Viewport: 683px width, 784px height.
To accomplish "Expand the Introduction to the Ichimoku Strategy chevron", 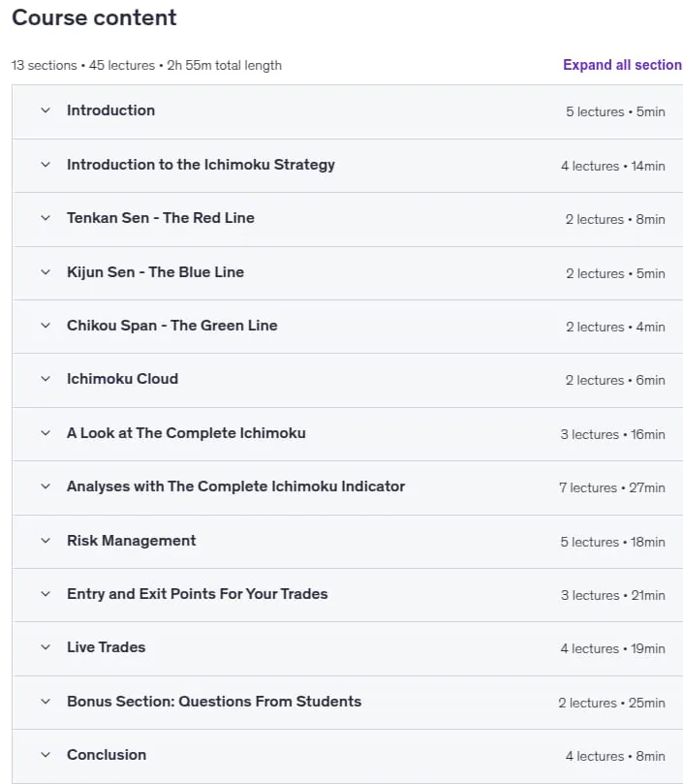I will click(46, 165).
